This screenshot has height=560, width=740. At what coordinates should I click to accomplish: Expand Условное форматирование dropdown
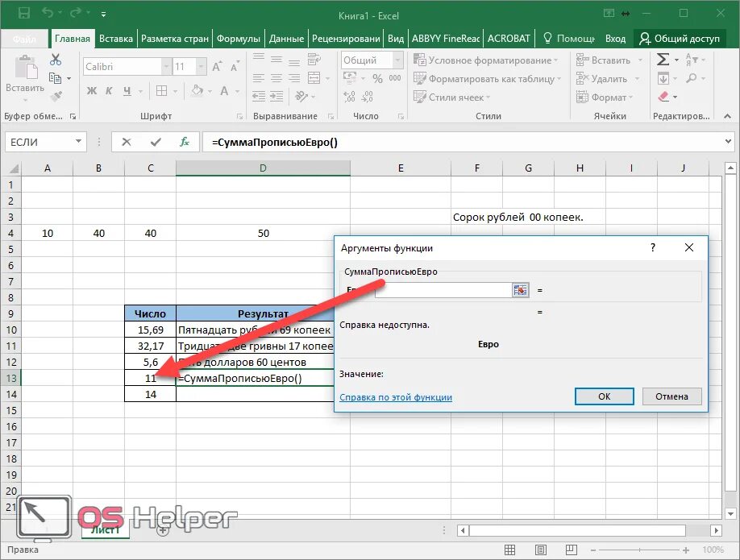click(556, 60)
